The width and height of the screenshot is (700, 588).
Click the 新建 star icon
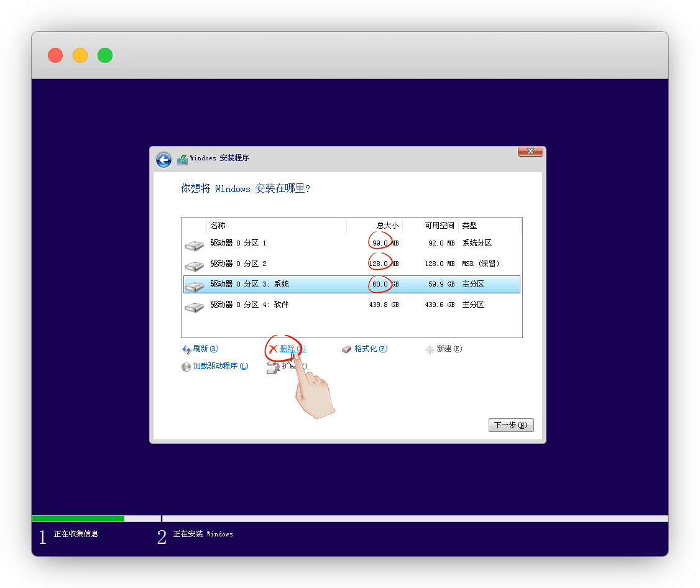pos(430,349)
